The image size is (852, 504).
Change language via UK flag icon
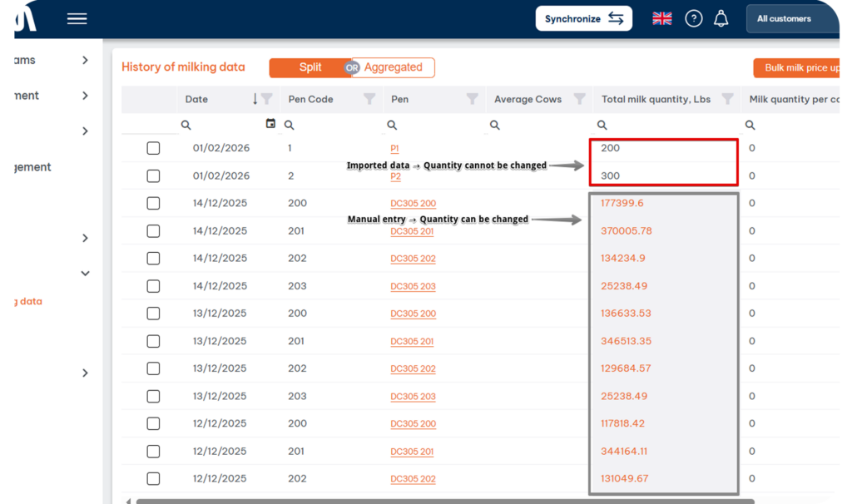[661, 18]
